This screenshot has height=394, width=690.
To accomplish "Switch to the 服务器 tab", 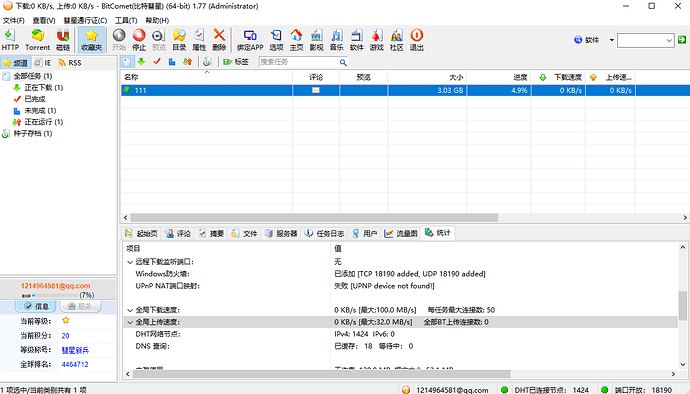I will pos(281,233).
